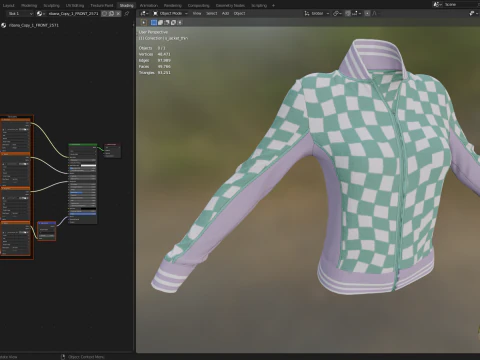Screen dimensions: 480x360
Task: Click the white color swatch in Principled node
Action: 88,165
